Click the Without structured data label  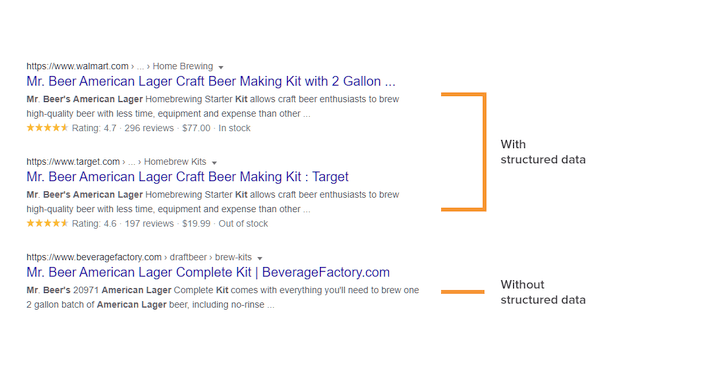(x=543, y=292)
